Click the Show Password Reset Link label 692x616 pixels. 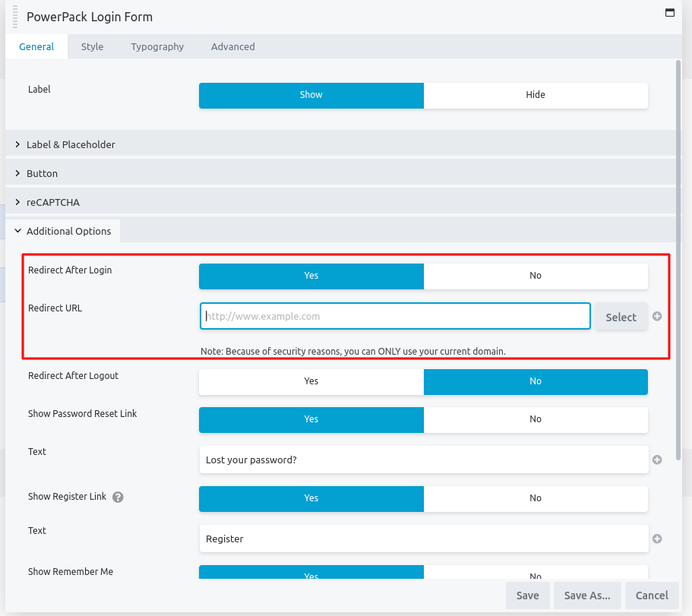coord(83,413)
